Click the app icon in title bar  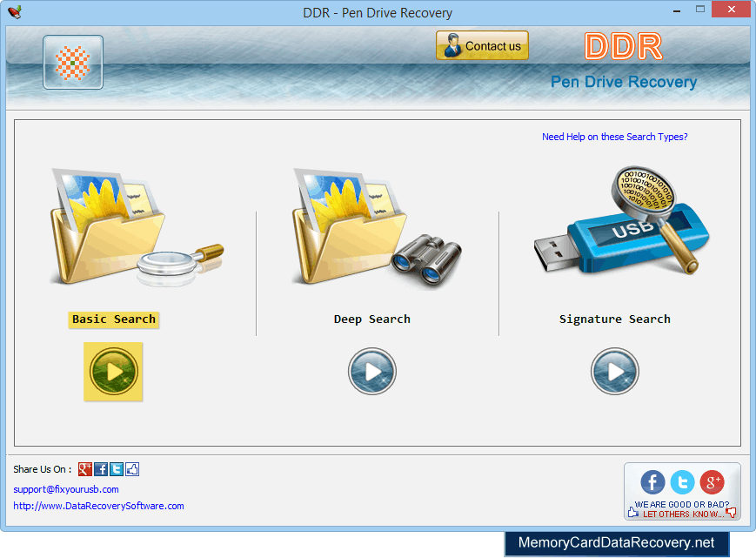15,11
